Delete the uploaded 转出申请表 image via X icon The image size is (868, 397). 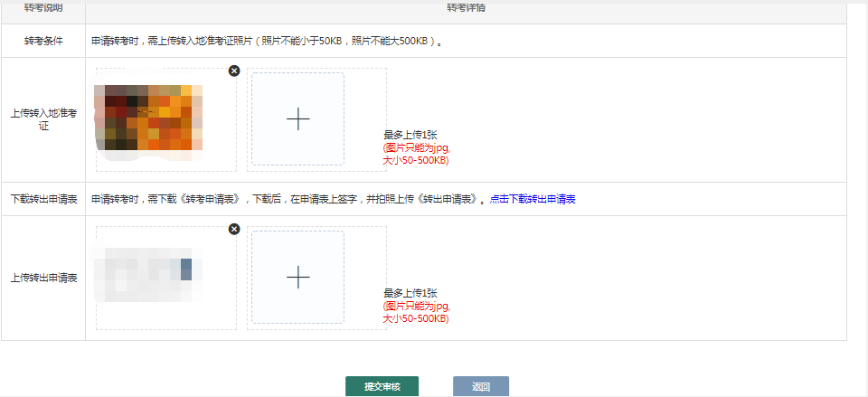pyautogui.click(x=234, y=230)
